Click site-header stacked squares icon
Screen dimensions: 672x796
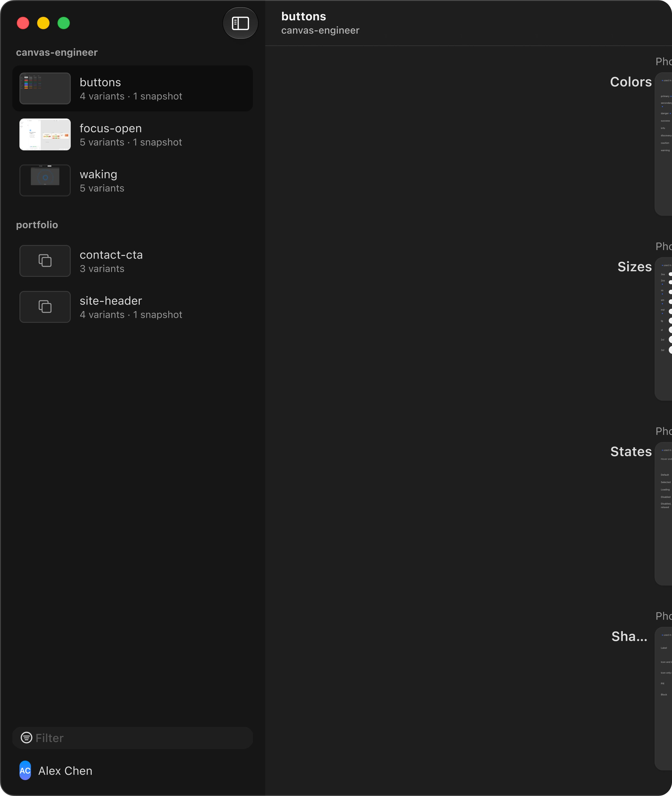point(45,307)
